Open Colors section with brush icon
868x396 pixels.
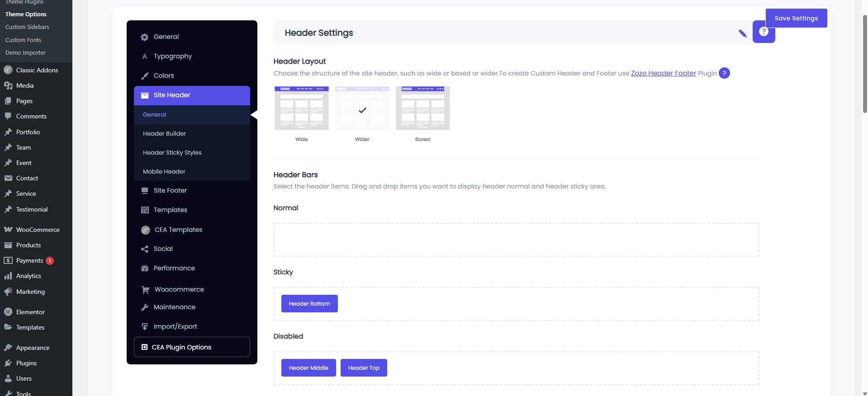pyautogui.click(x=163, y=76)
